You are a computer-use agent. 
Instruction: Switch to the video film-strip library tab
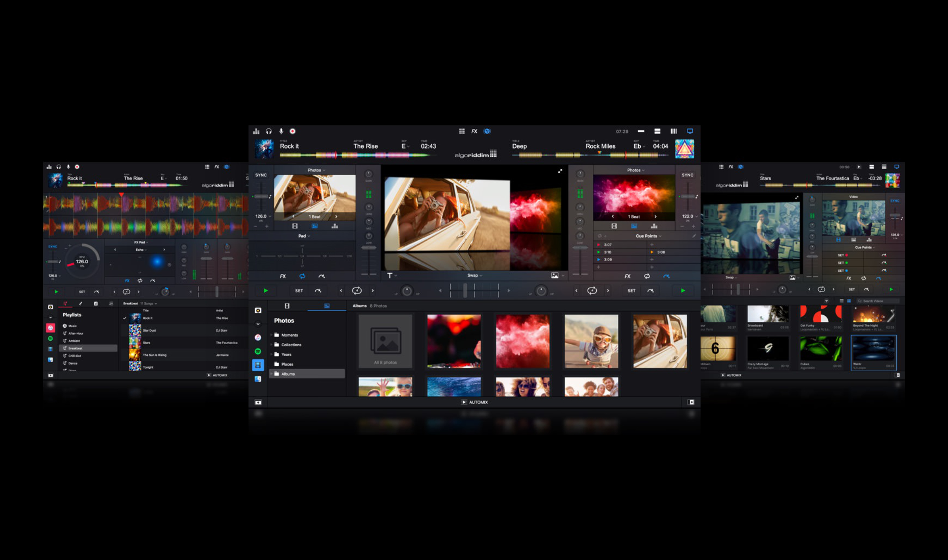point(287,306)
